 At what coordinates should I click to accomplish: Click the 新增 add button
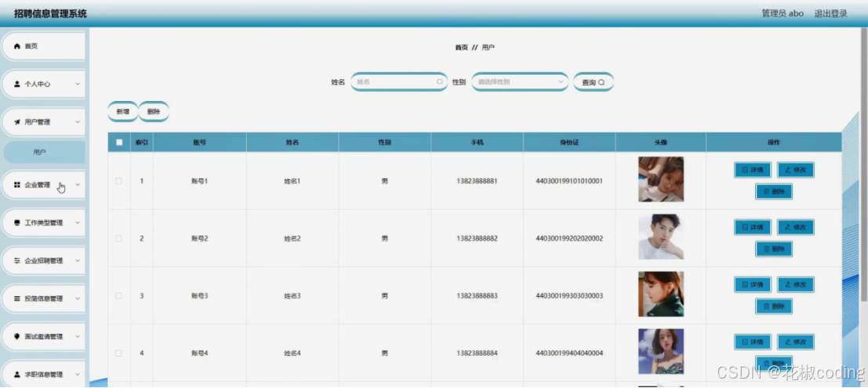coord(122,111)
